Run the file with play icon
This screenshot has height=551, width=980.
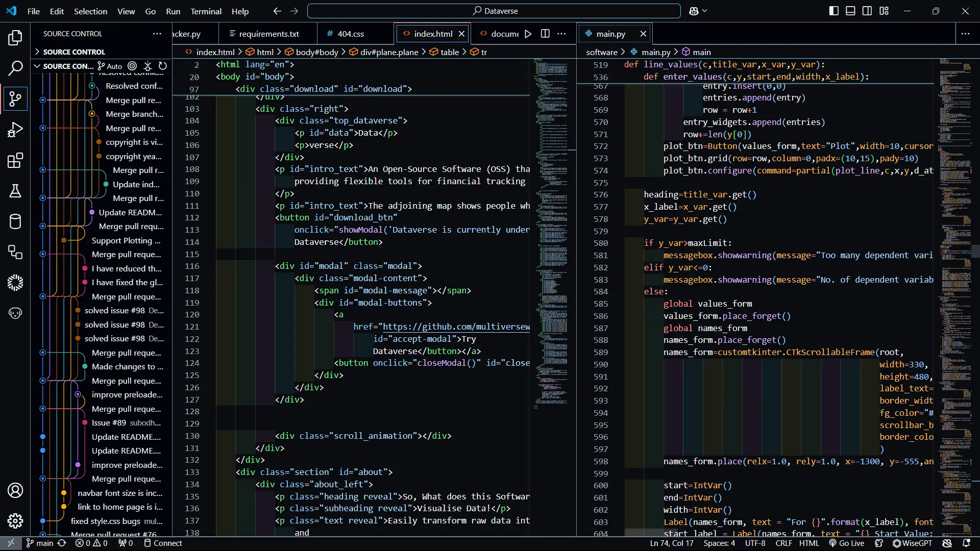click(528, 34)
